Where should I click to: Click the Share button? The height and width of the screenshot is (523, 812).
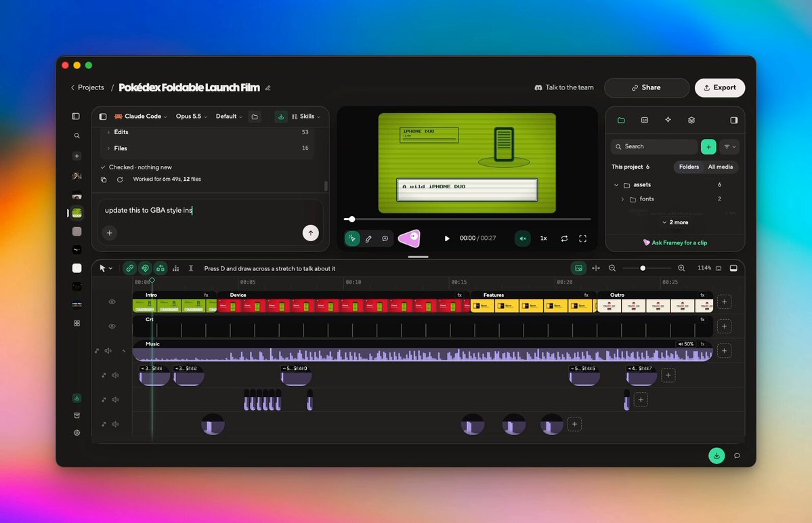[646, 87]
